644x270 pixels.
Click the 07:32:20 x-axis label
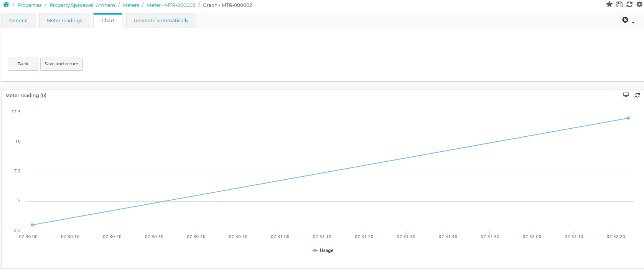616,237
